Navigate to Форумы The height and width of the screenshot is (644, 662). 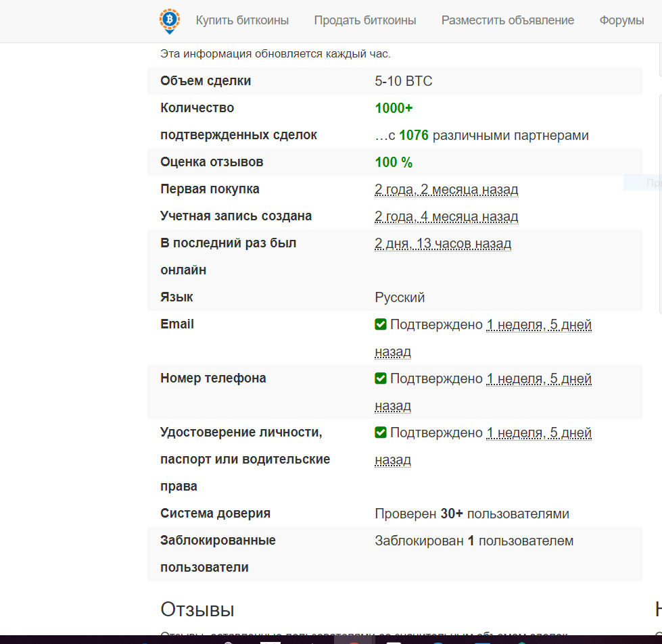621,20
